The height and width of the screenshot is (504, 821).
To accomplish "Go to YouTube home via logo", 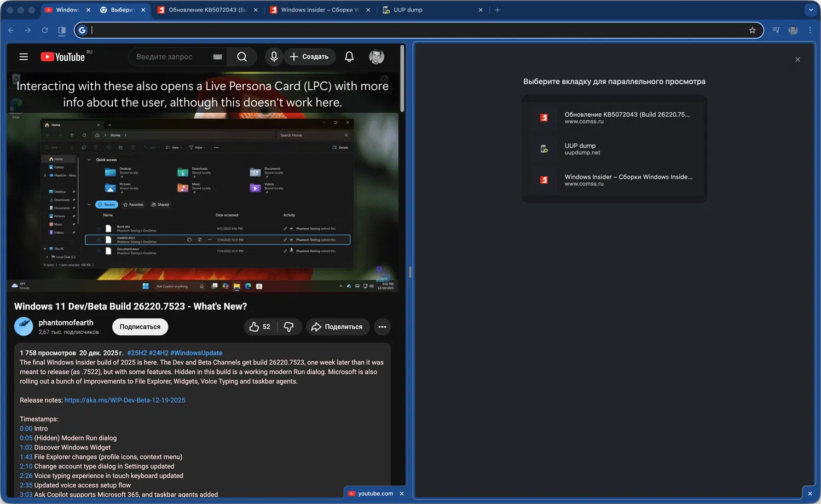I will [63, 57].
